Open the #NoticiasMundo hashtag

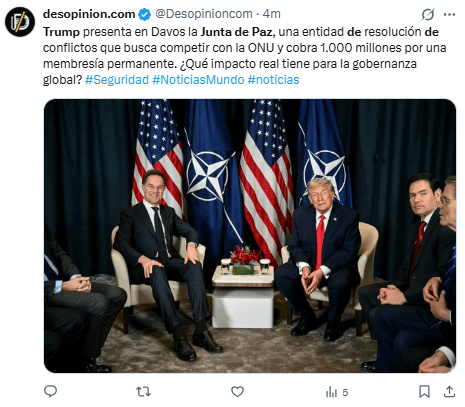(198, 80)
